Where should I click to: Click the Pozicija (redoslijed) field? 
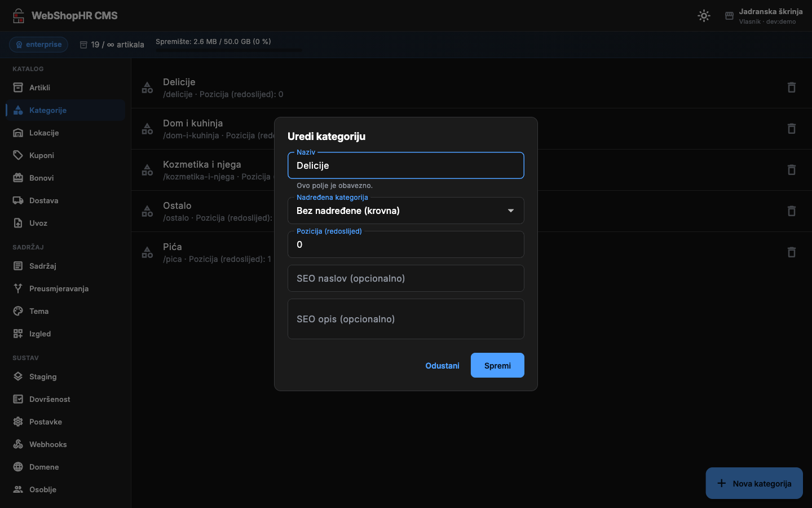coord(406,244)
